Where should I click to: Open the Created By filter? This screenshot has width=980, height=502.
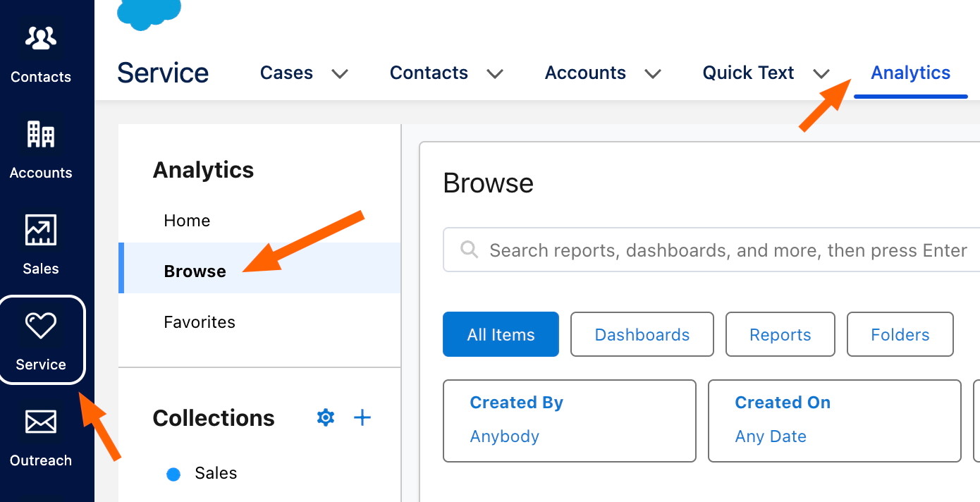pyautogui.click(x=570, y=421)
